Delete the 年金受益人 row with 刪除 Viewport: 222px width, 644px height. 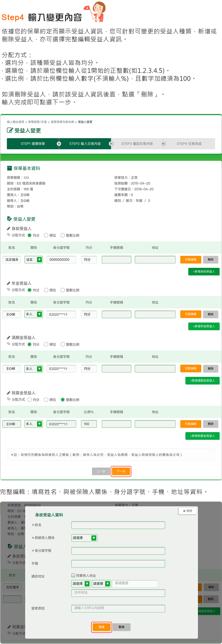point(211,314)
